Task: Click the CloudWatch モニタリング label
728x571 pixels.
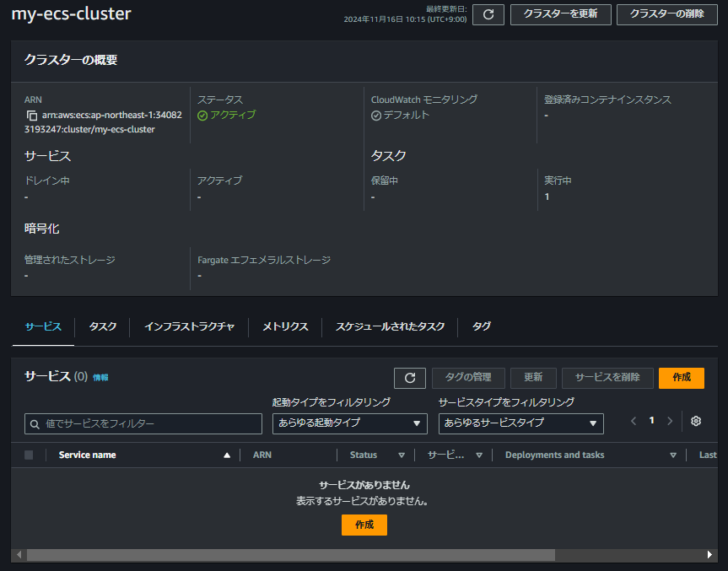Action: [423, 100]
